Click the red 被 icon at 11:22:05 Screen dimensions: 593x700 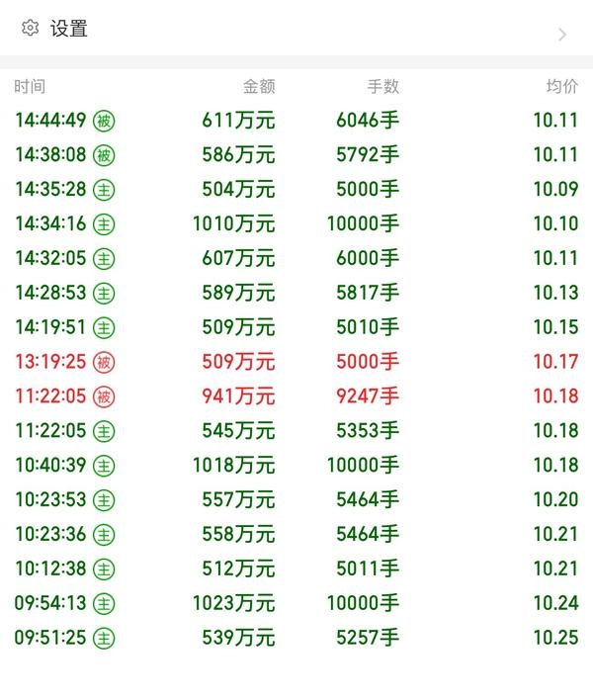104,396
